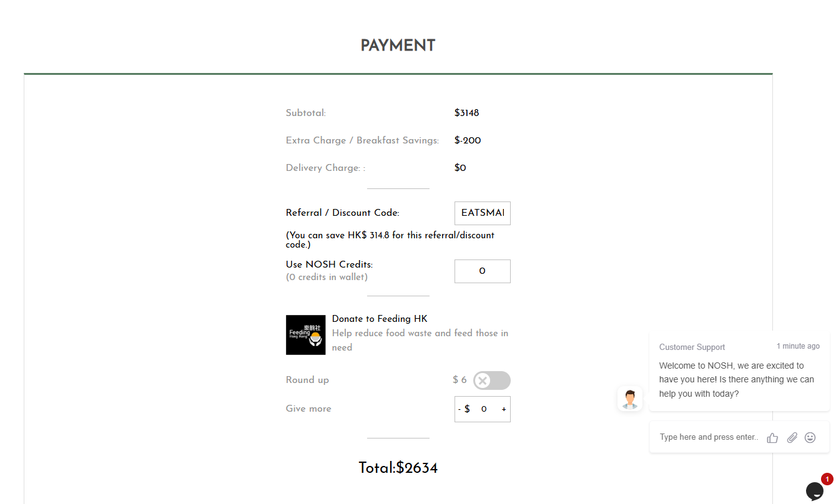This screenshot has width=836, height=504.
Task: Open the emoji picker smiley icon
Action: tap(810, 438)
